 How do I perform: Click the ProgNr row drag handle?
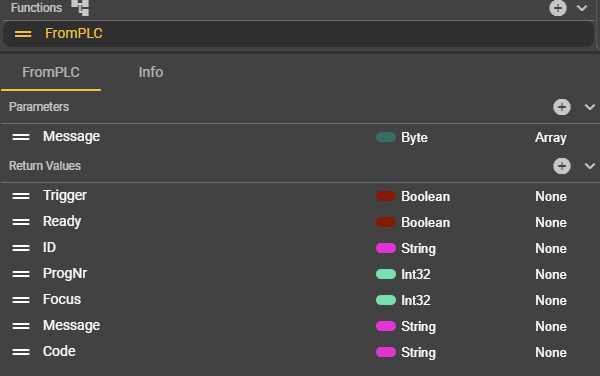pos(21,274)
